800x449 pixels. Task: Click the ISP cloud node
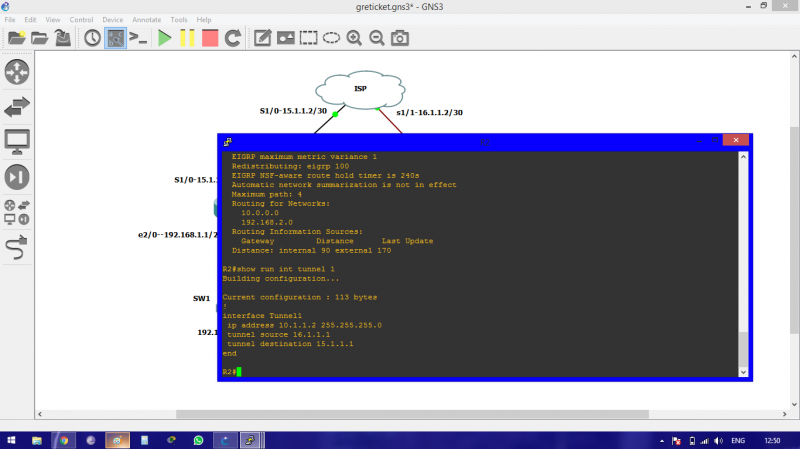pos(360,89)
